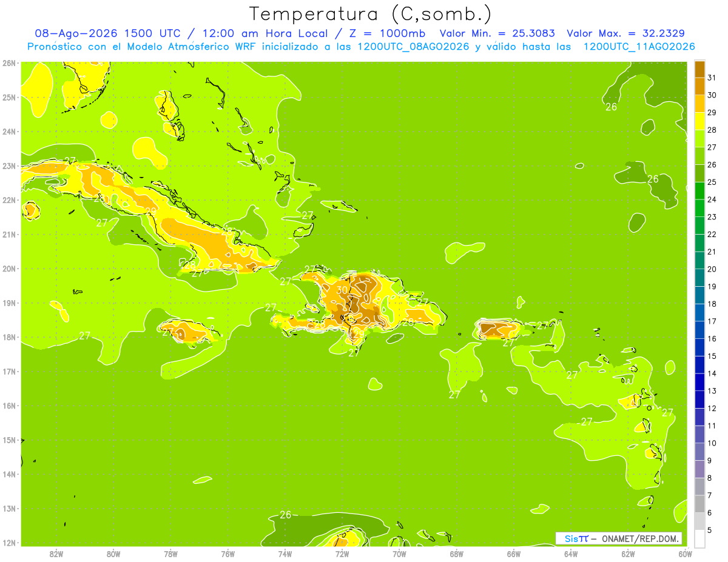Click the 70W longitude axis label

(x=399, y=553)
